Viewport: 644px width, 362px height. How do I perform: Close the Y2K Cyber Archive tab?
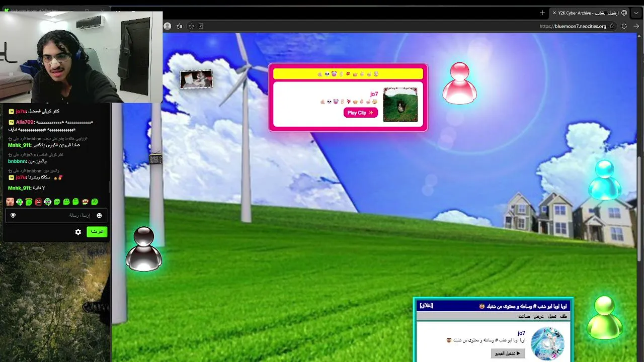pos(554,13)
